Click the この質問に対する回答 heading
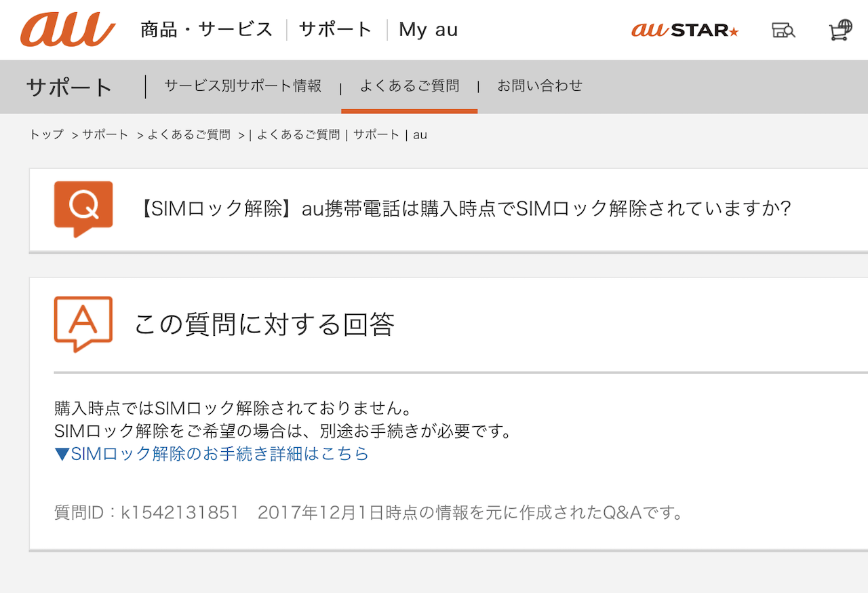The image size is (868, 593). click(264, 324)
